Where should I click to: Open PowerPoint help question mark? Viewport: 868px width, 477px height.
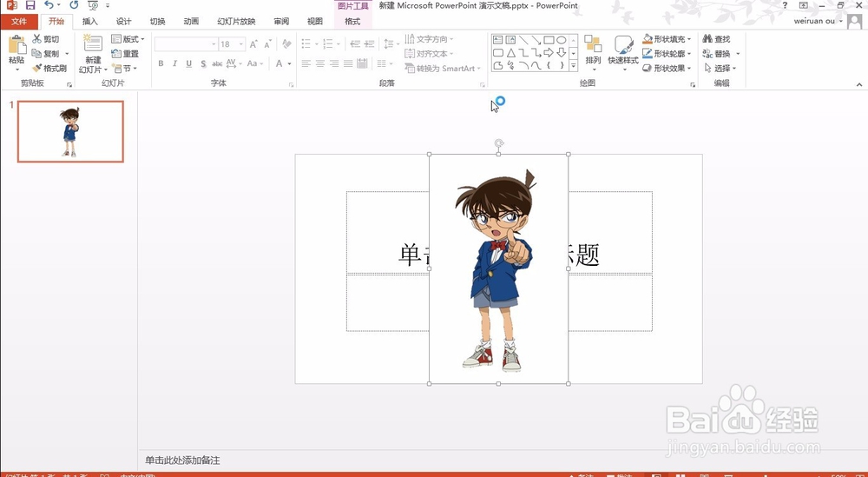785,5
